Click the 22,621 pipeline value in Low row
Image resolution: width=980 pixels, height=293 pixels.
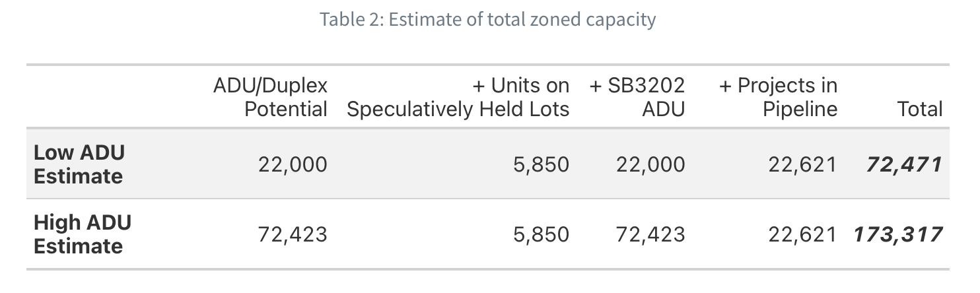(802, 164)
